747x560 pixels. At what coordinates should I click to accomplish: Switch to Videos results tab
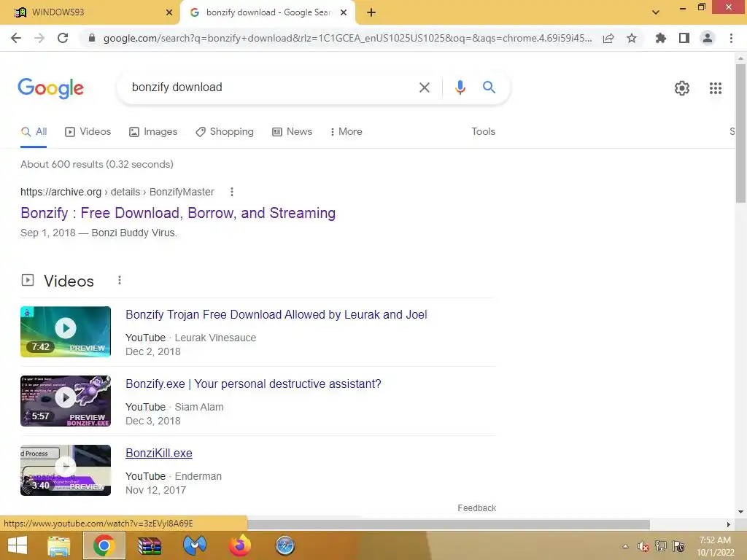coord(88,132)
